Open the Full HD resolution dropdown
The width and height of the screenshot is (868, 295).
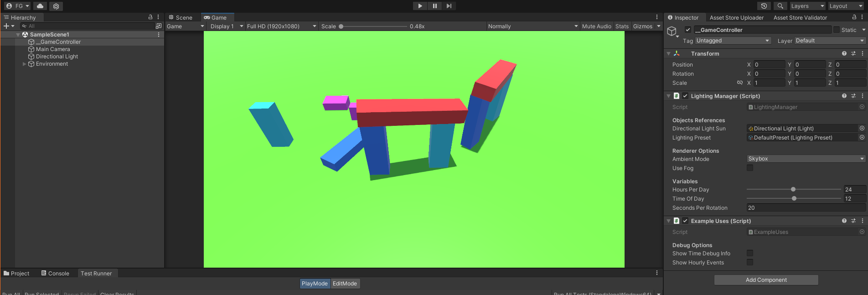click(x=281, y=26)
